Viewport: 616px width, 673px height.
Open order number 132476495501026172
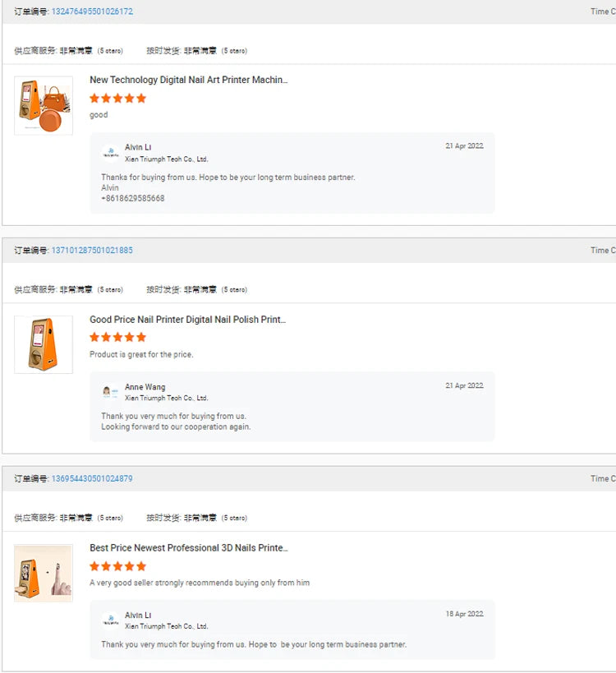tap(92, 12)
